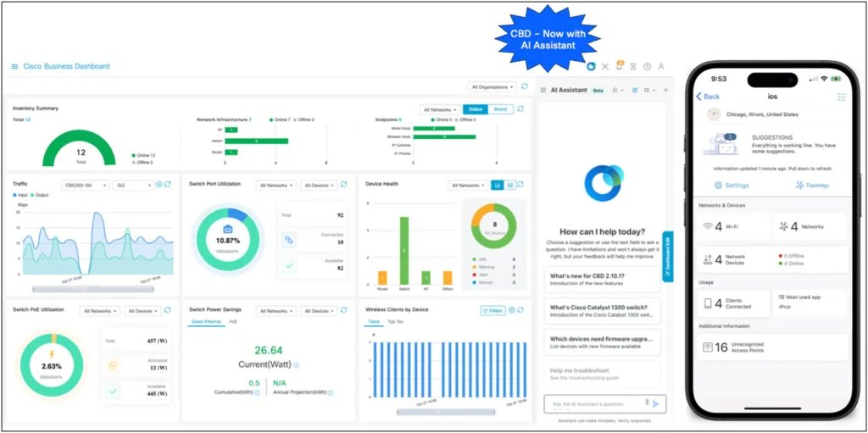Toggle the Input series in Traffic legend
The image size is (868, 433).
click(x=20, y=196)
